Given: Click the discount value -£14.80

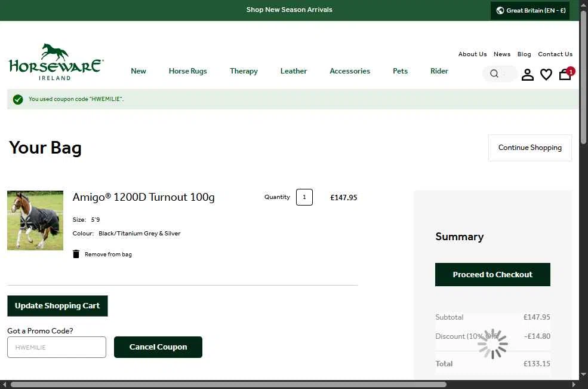Looking at the screenshot, I should pyautogui.click(x=537, y=336).
